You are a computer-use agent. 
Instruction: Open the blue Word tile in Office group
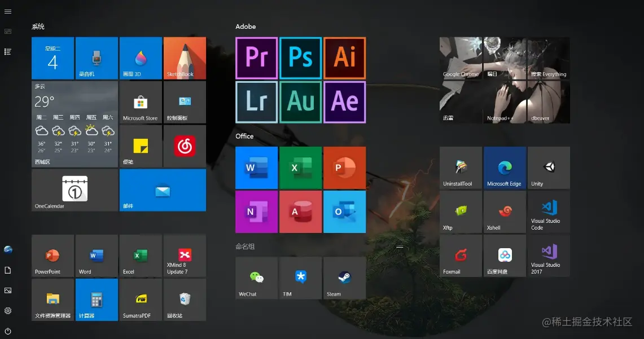[256, 168]
